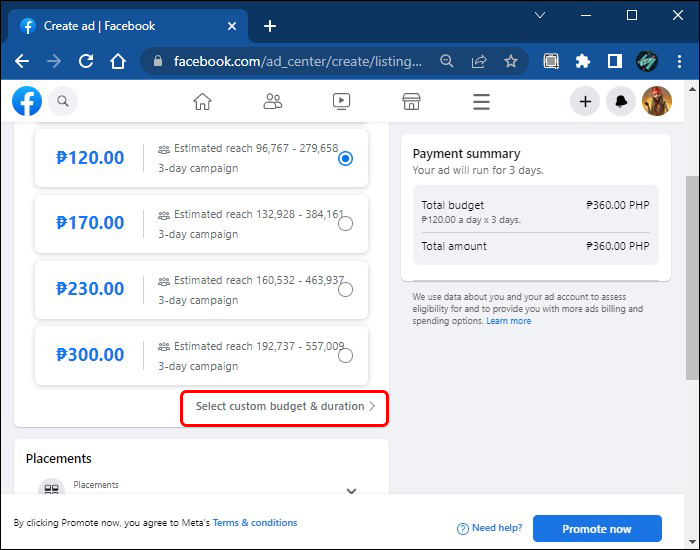Viewport: 700px width, 550px height.
Task: Open the Watch video icon
Action: (x=342, y=101)
